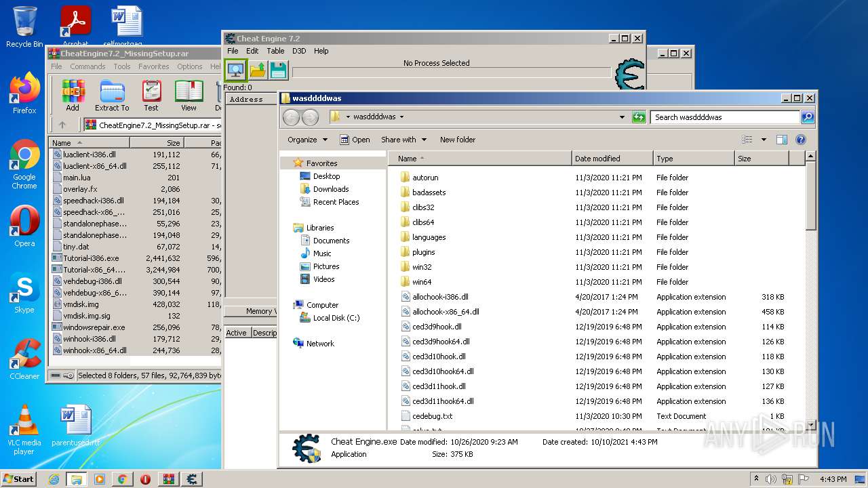The image size is (868, 488).
Task: Click WinRAR Extract To icon
Action: (112, 95)
